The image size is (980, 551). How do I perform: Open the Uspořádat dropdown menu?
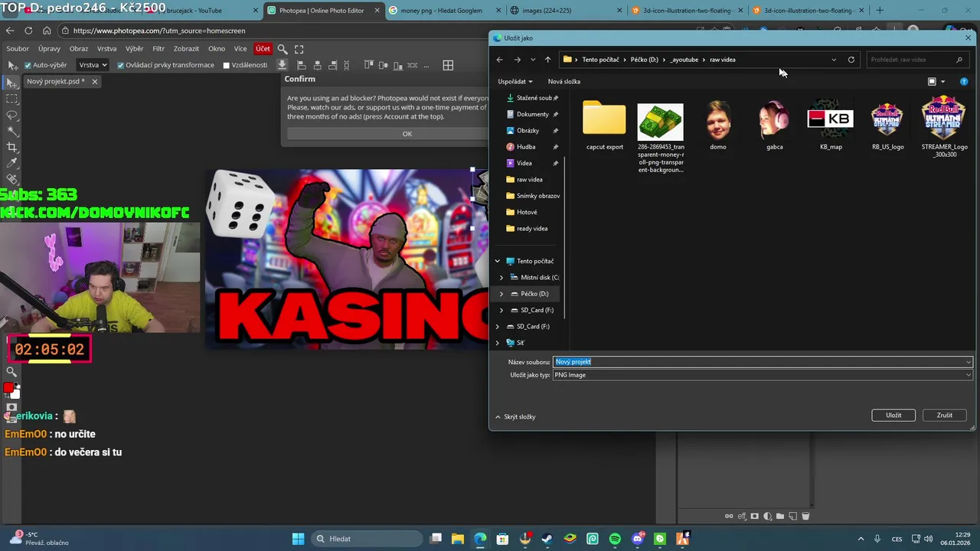pos(515,81)
